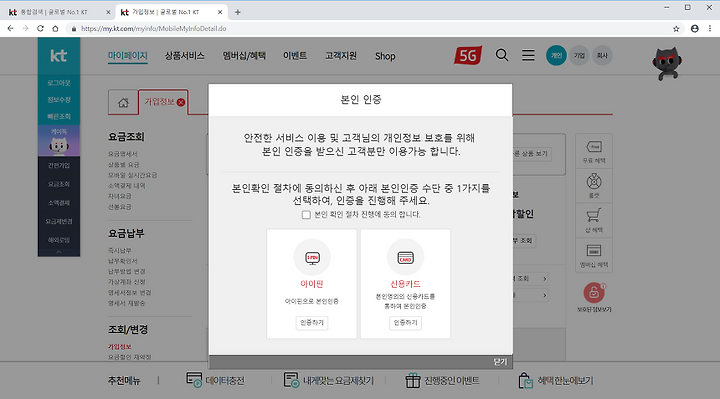Collapse the sidebar with up chevron
Image resolution: width=720 pixels, height=399 pixels.
59,252
